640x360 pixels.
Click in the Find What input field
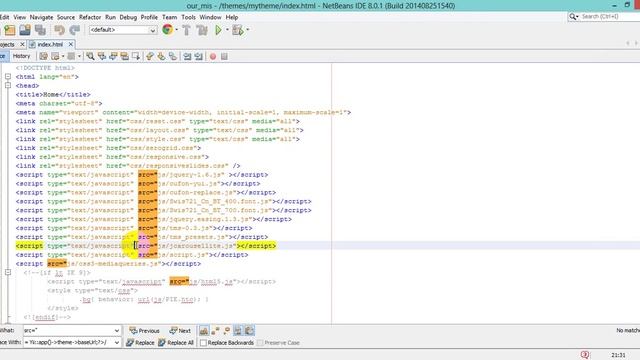pos(68,330)
